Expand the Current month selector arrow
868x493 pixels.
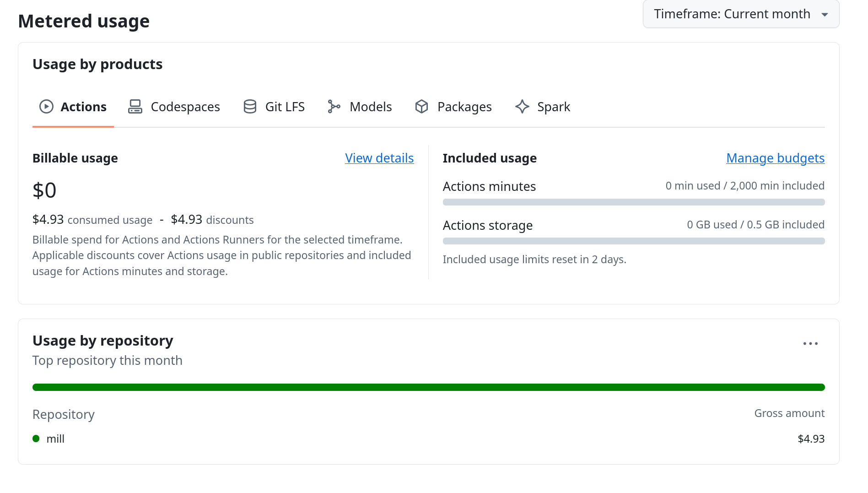pos(824,14)
